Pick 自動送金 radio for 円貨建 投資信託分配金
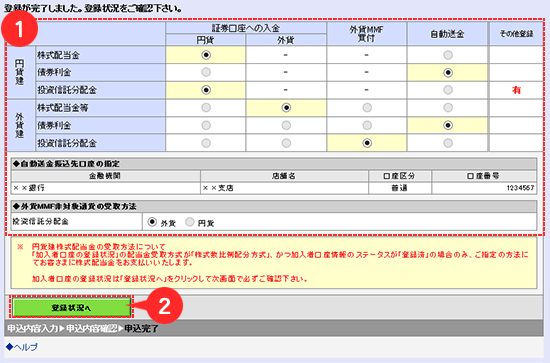This screenshot has width=550, height=363. pyautogui.click(x=448, y=90)
